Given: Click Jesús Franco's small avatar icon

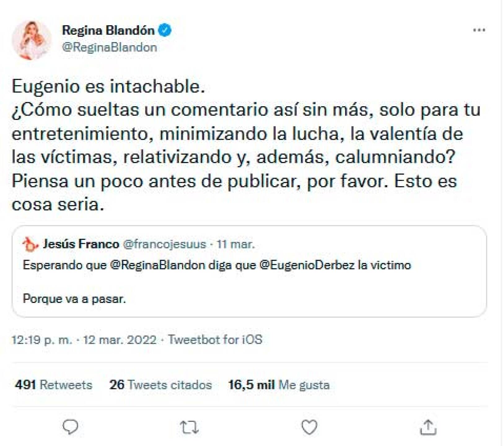Looking at the screenshot, I should 30,244.
